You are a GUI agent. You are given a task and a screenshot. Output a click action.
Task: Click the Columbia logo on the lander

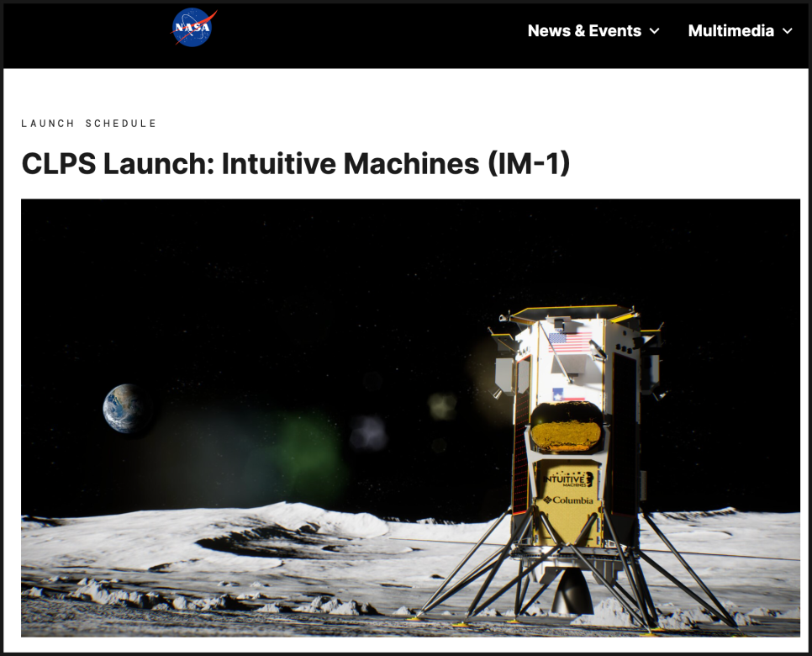click(567, 500)
